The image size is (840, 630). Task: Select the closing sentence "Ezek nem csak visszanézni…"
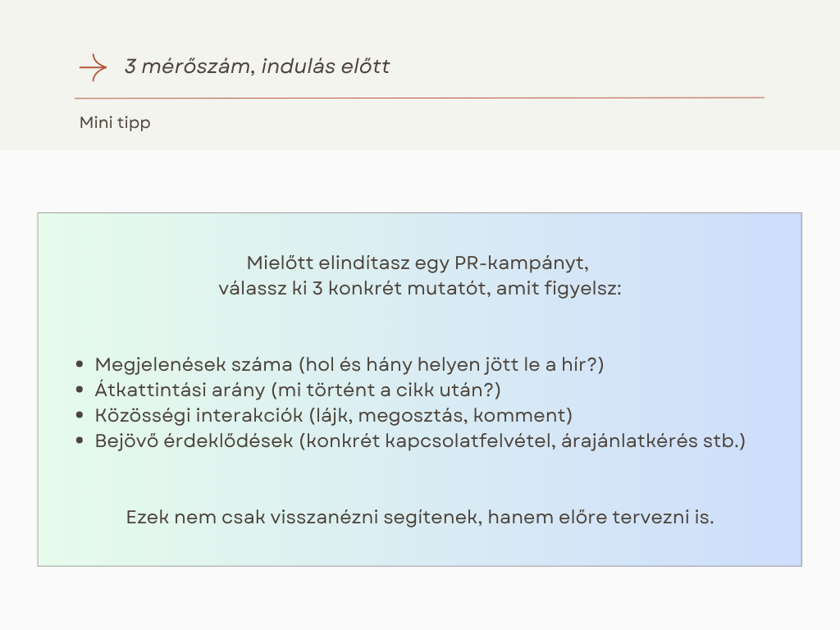point(419,518)
